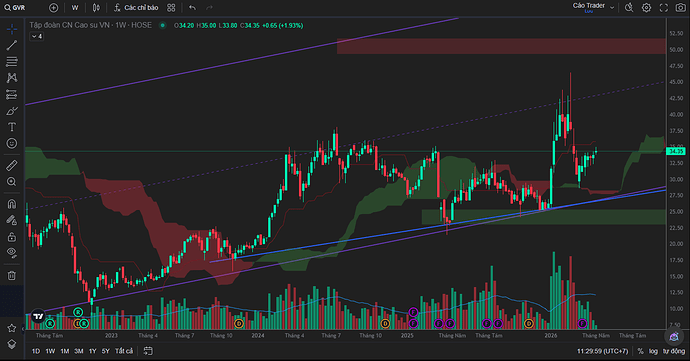Toggle log scale

[653, 351]
